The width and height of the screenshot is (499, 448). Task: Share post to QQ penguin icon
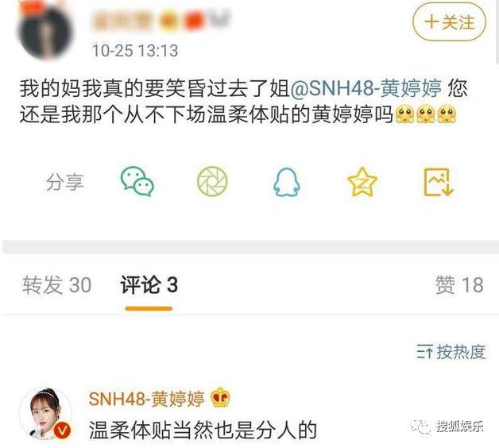pos(286,182)
